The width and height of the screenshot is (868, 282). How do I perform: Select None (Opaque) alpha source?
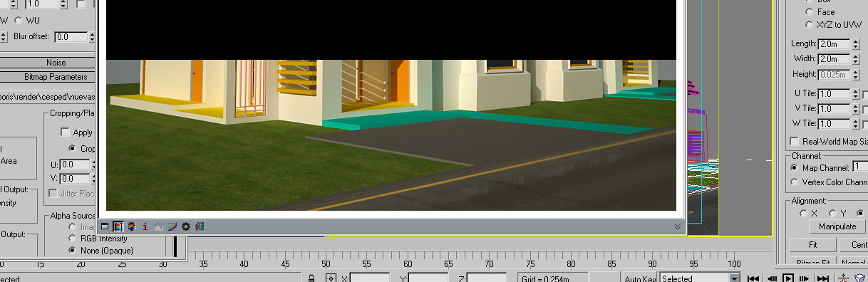click(x=72, y=251)
